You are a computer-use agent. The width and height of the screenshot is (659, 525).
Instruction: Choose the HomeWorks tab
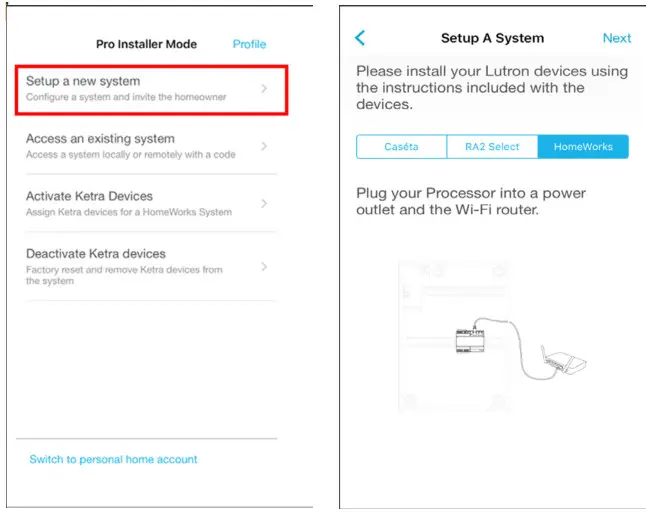583,147
